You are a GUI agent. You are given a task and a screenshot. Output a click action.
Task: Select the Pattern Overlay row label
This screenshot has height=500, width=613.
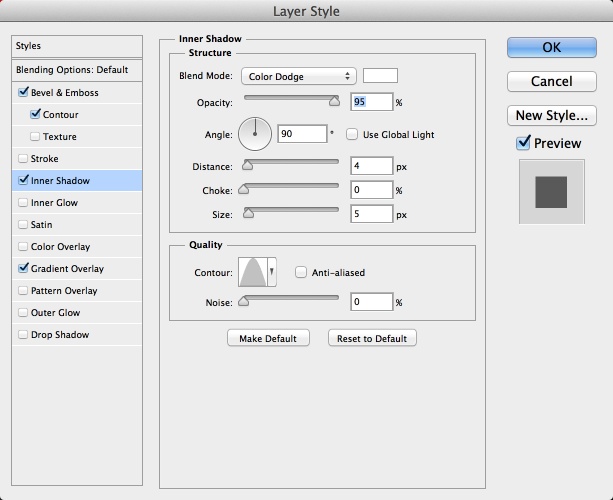tap(64, 291)
